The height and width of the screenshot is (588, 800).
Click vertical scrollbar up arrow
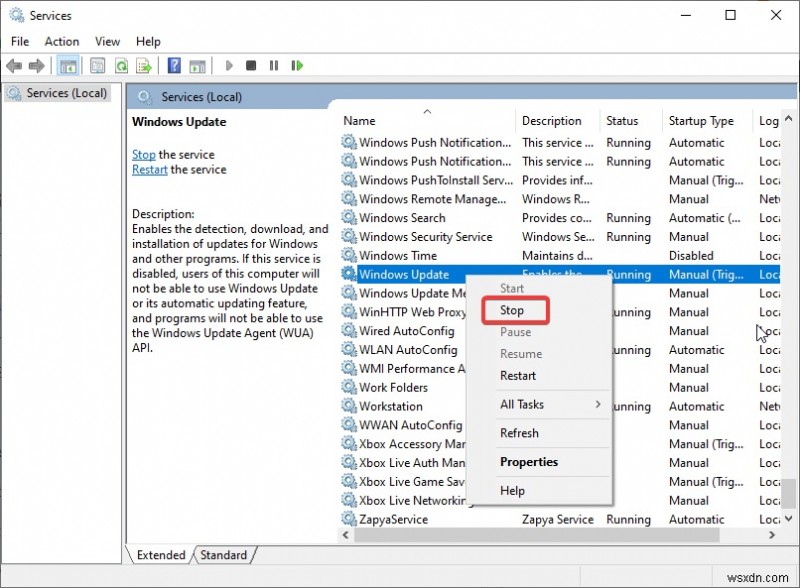coord(788,118)
